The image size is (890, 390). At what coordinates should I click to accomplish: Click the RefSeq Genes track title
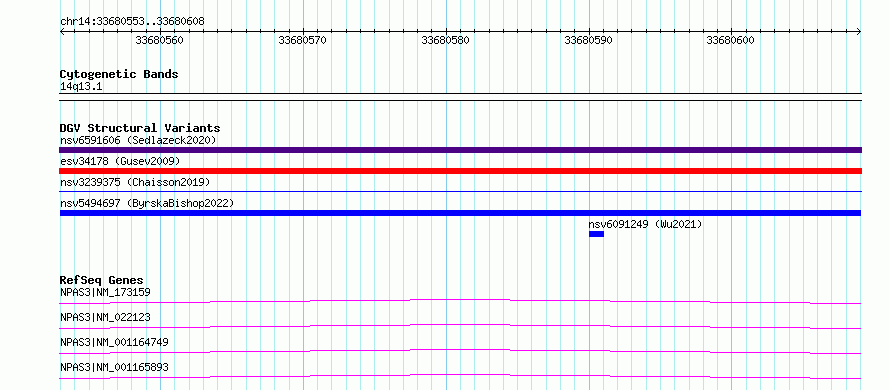click(x=102, y=280)
